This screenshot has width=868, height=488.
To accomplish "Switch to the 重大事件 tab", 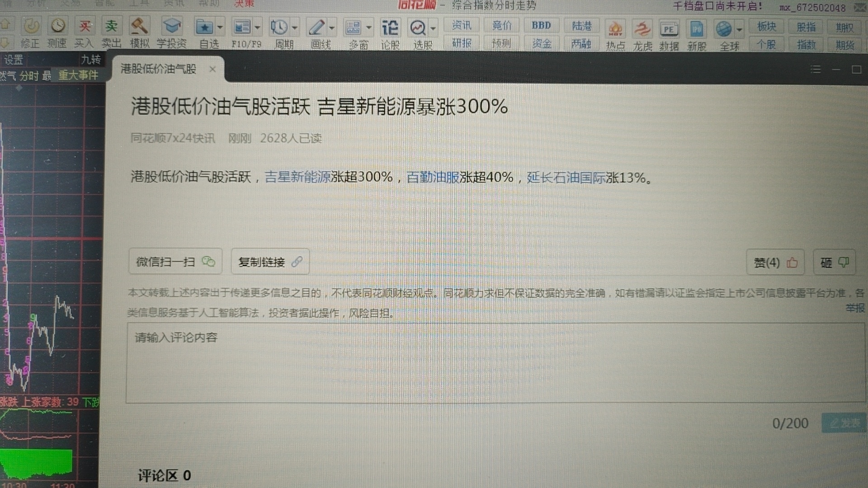I will (78, 75).
